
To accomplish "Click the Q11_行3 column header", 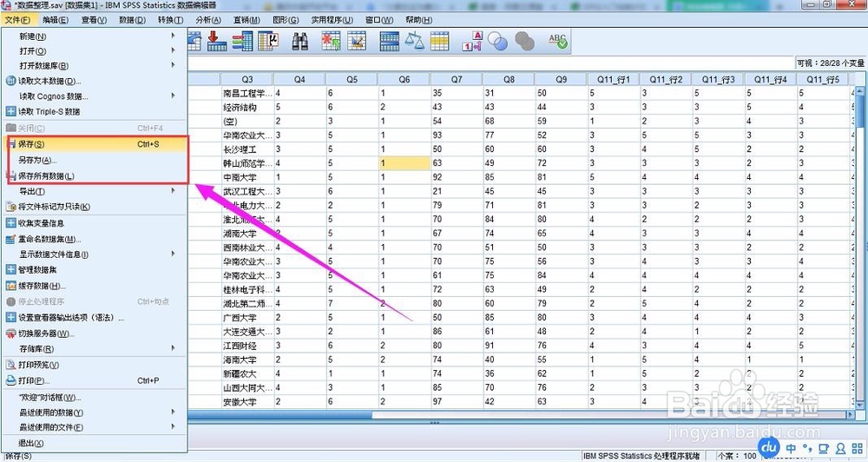I will point(718,80).
